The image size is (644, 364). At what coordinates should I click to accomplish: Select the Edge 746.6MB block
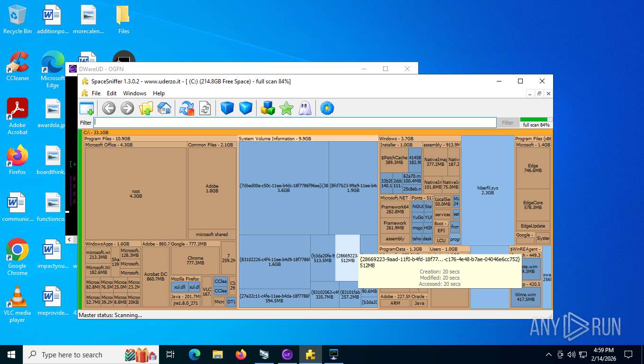click(533, 168)
